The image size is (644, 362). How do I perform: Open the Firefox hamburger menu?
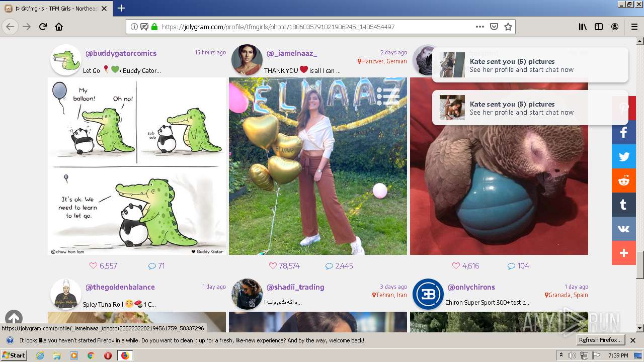tap(634, 27)
